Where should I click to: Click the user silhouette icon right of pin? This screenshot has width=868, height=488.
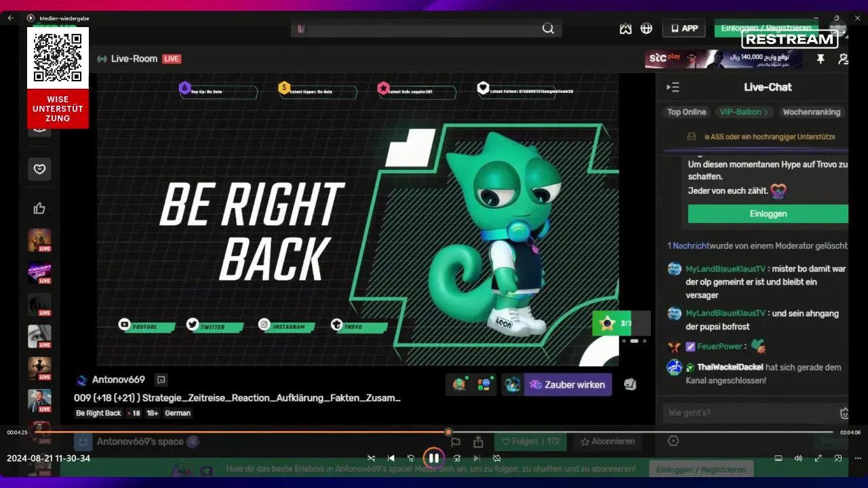(x=843, y=59)
